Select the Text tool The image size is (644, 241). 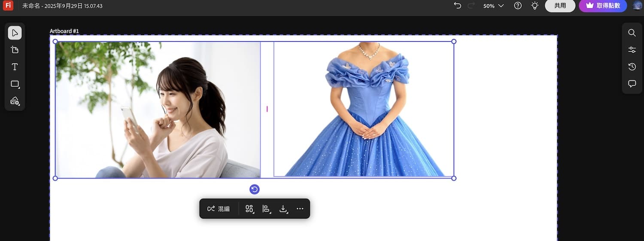[15, 67]
